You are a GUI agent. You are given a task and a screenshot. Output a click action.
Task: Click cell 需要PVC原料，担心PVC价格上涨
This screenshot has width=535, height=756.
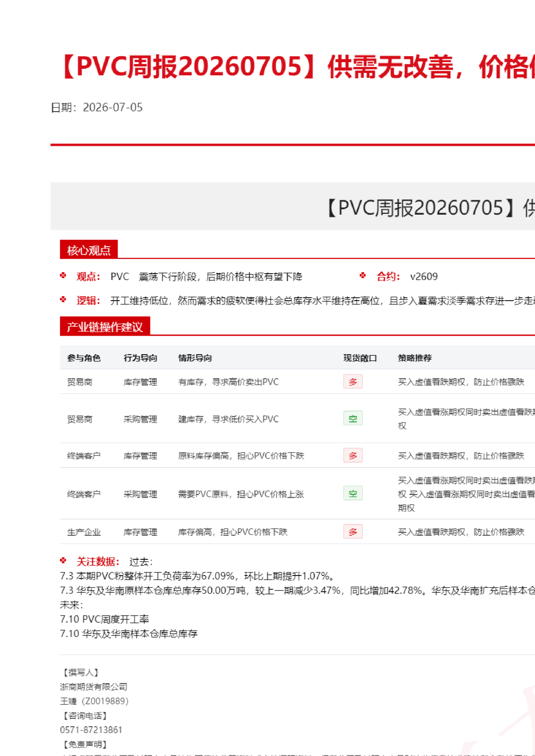pos(241,494)
